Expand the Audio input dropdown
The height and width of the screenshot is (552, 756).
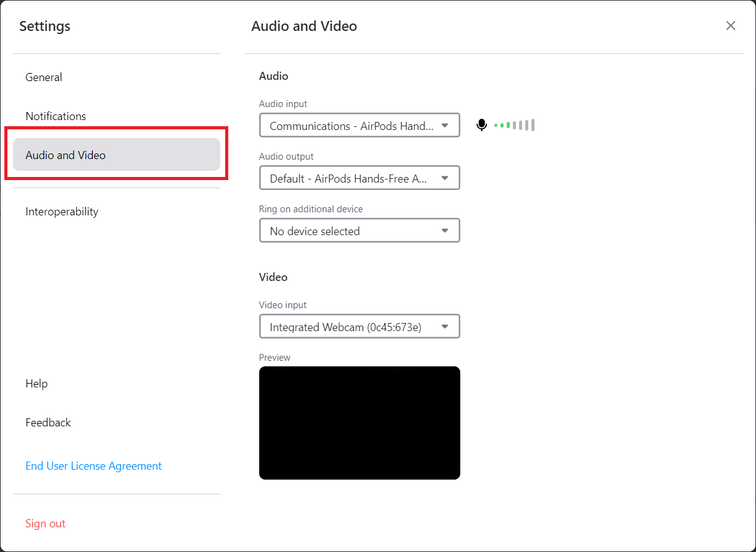click(x=359, y=125)
